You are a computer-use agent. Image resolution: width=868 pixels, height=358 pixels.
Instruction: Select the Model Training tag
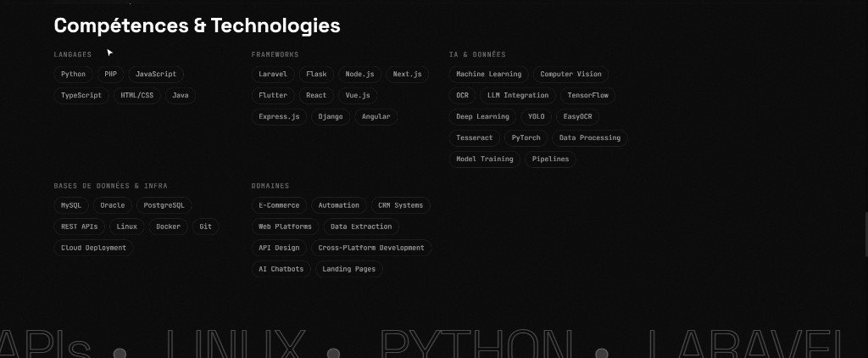[x=484, y=159]
